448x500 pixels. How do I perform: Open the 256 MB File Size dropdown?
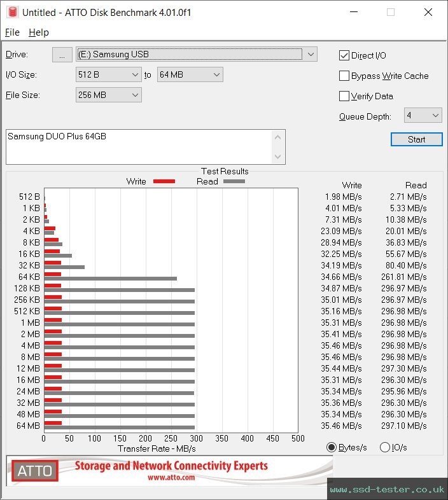pos(108,95)
